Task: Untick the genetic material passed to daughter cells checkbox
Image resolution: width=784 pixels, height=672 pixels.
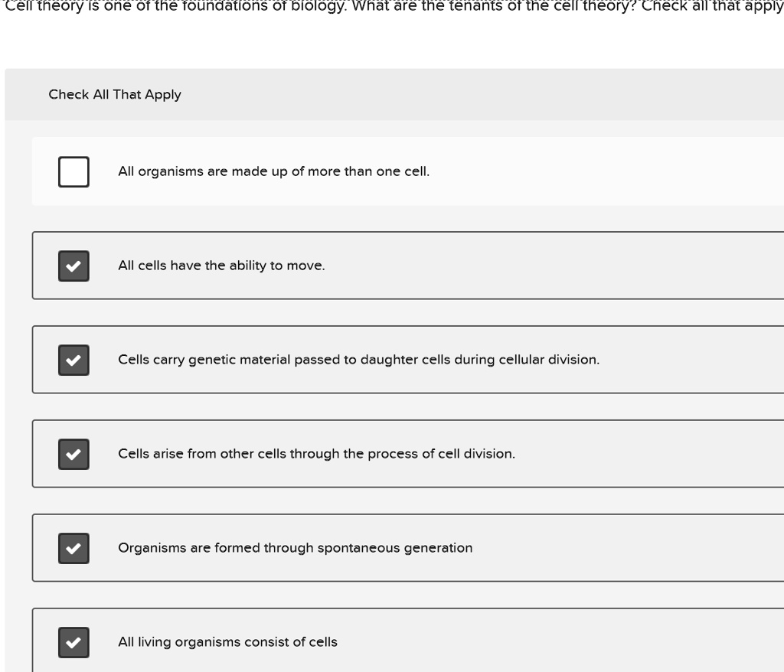Action: pos(73,360)
